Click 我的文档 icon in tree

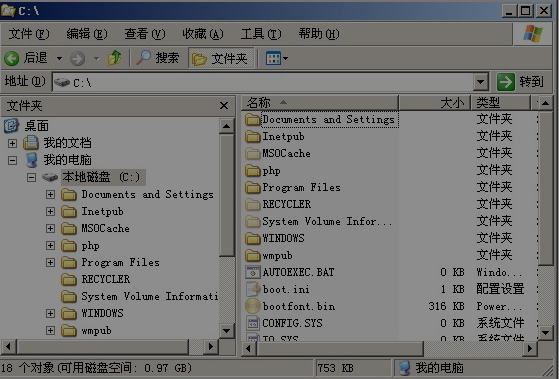click(x=31, y=143)
